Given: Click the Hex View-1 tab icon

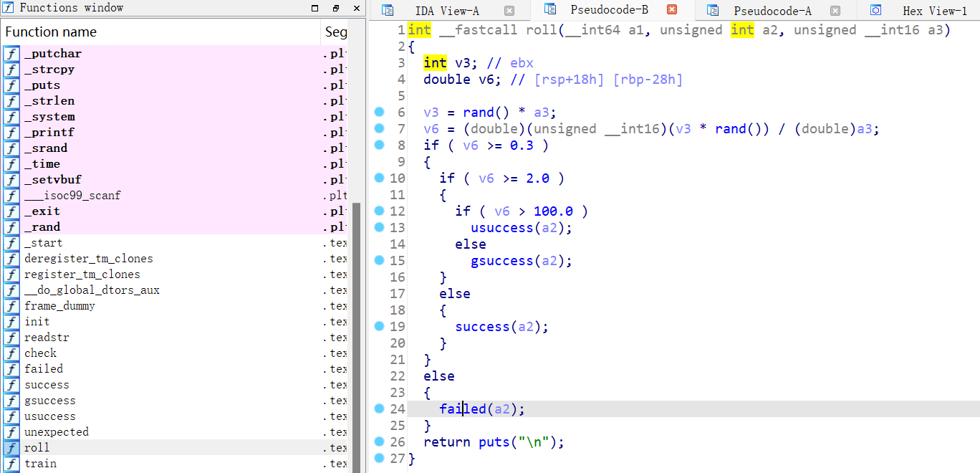Looking at the screenshot, I should 875,10.
